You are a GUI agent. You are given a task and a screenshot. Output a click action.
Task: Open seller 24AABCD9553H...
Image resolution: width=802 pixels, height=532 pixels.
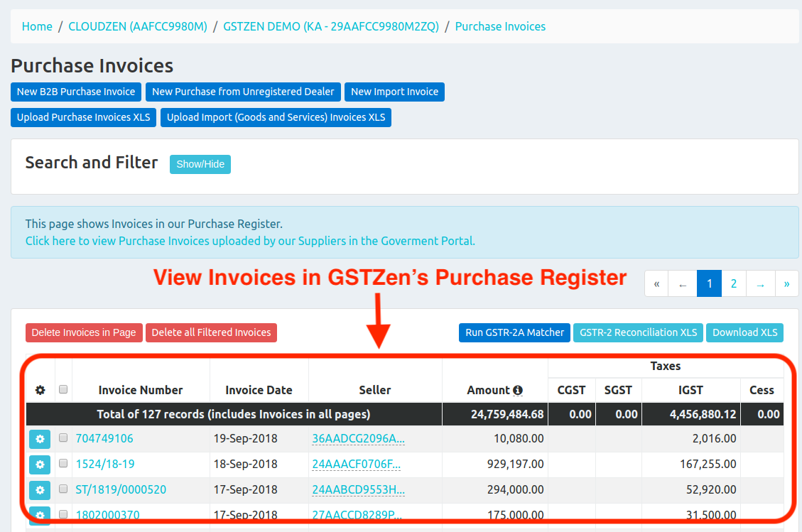(358, 490)
